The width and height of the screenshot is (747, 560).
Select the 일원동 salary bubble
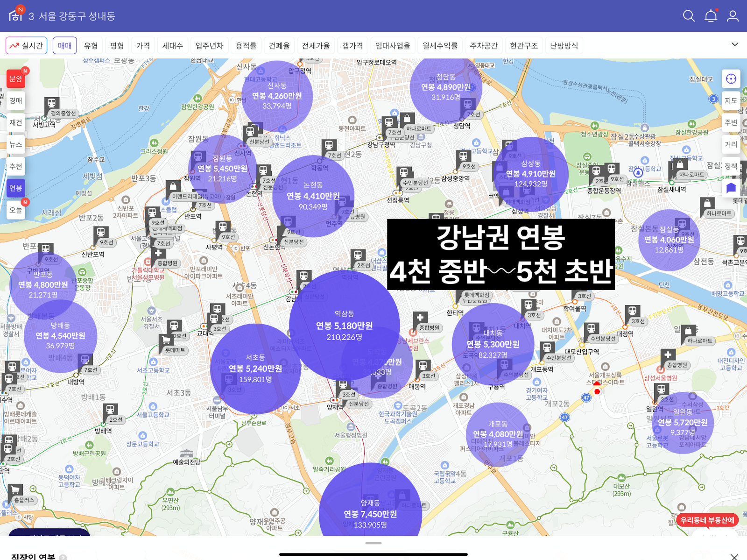(x=683, y=422)
